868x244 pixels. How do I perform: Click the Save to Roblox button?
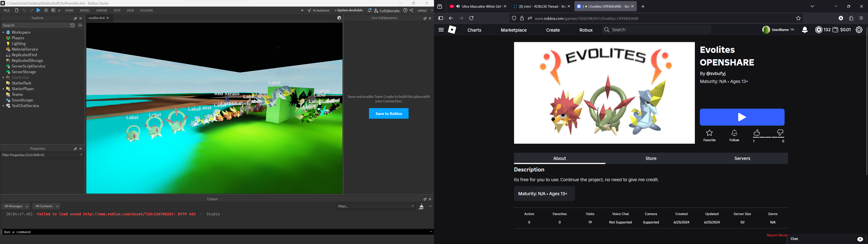point(389,114)
